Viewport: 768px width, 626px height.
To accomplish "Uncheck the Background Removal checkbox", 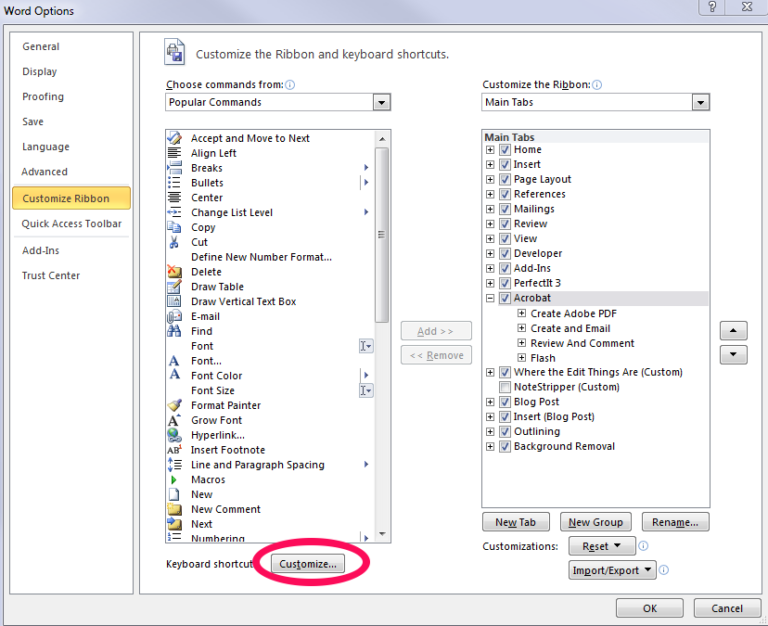I will coord(505,447).
